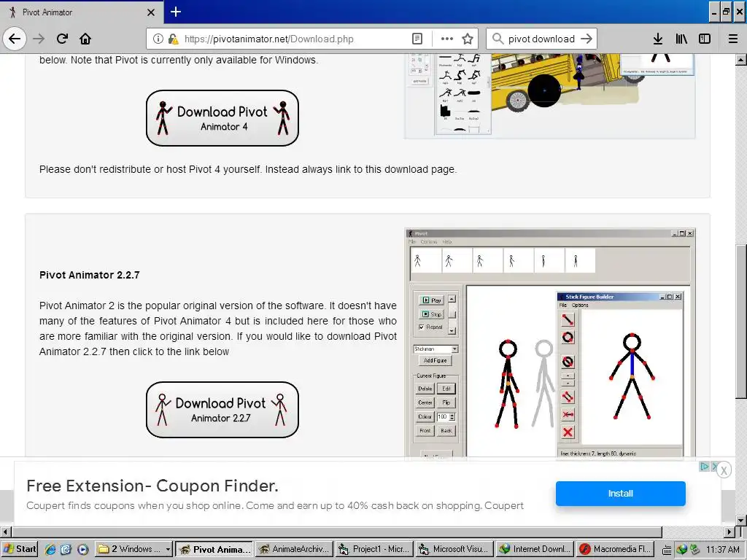Image resolution: width=747 pixels, height=560 pixels.
Task: Open the Windows Start menu
Action: tap(20, 549)
